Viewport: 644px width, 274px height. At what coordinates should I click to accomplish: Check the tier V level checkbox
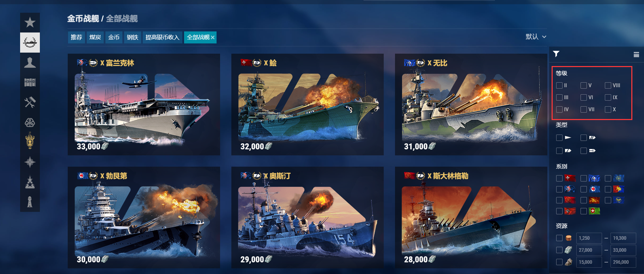click(584, 85)
